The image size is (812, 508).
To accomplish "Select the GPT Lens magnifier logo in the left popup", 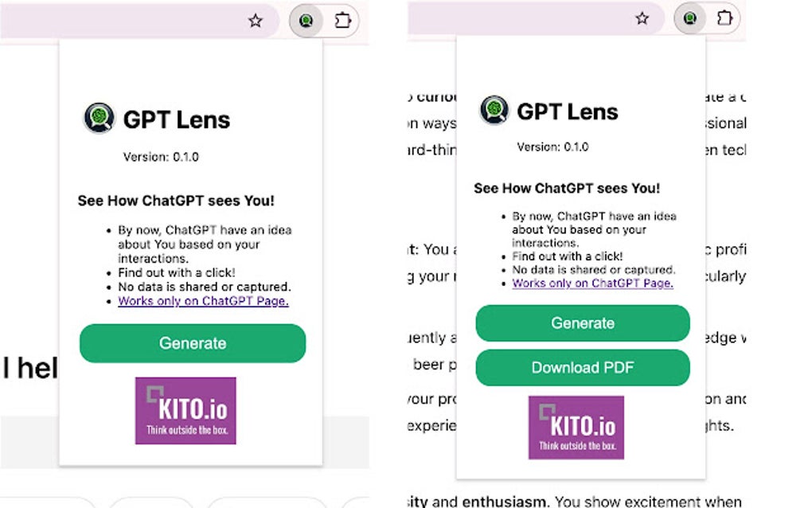I will [99, 119].
